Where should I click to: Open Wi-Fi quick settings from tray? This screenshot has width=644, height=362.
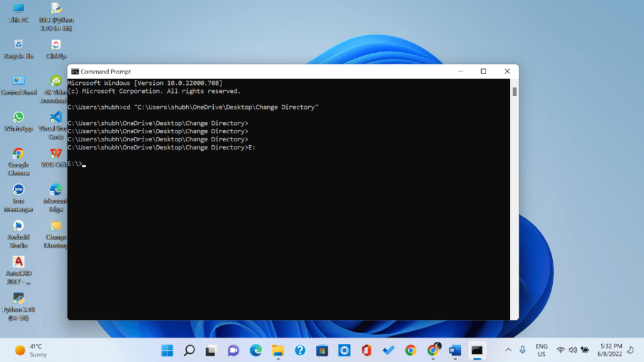(x=560, y=350)
